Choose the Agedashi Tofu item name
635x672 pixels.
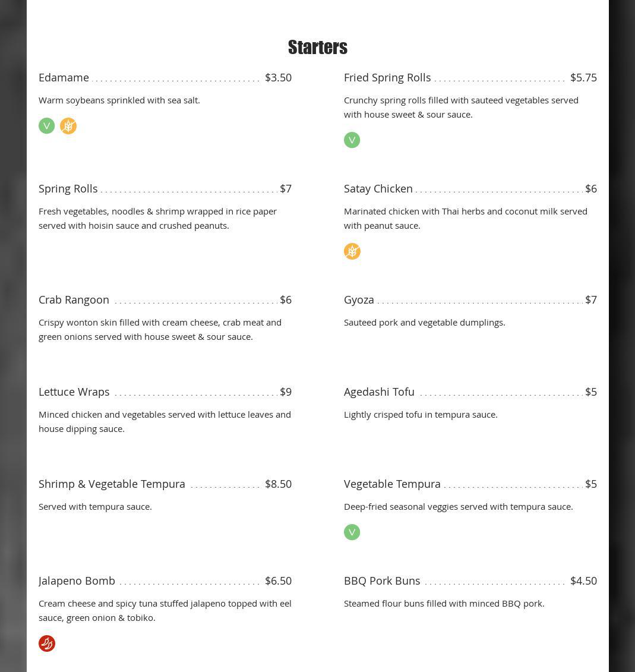click(379, 392)
